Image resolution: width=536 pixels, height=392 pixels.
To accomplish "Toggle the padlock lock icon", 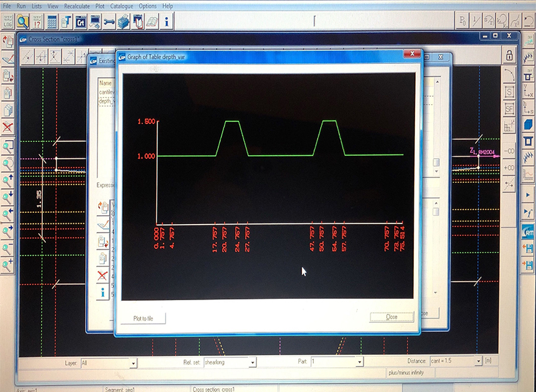I will tap(509, 56).
